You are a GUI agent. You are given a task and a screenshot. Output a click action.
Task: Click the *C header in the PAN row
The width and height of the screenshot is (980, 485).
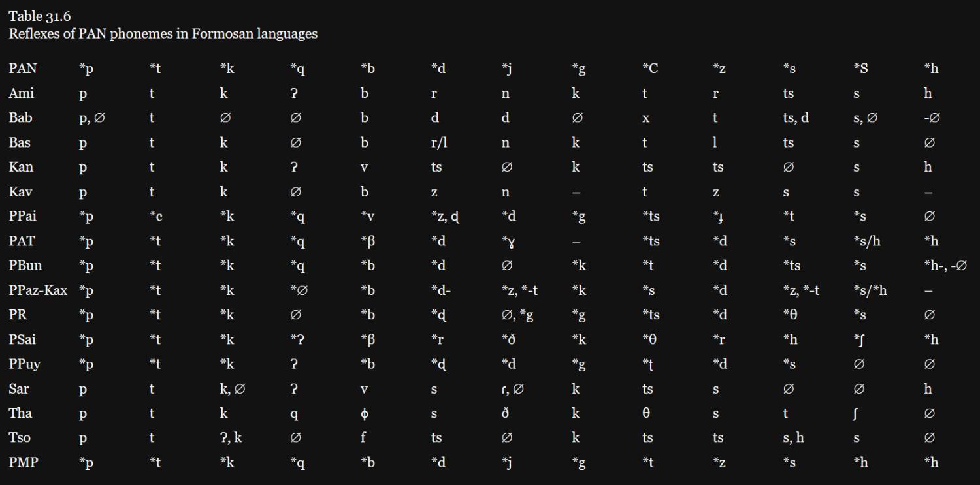[x=650, y=69]
